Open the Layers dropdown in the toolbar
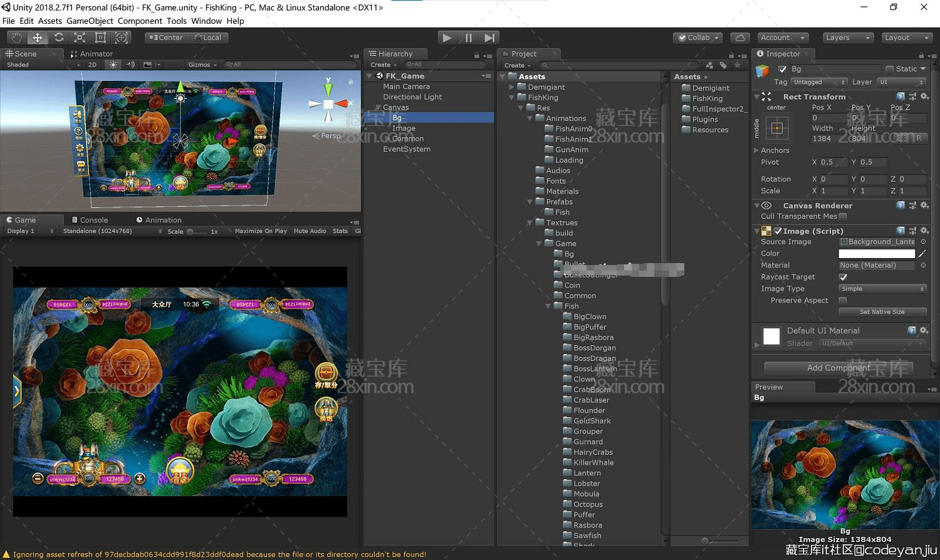This screenshot has height=560, width=940. (847, 38)
